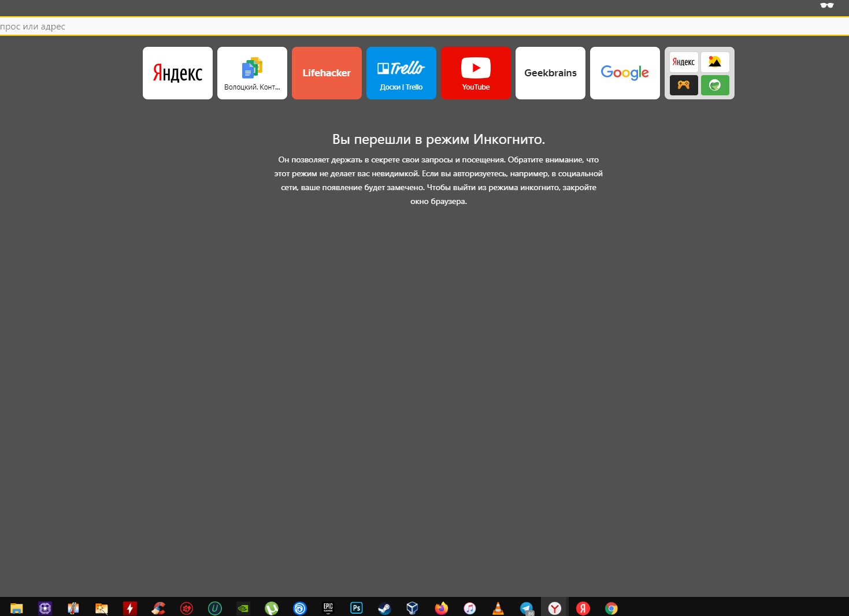Open the Trello boards tile
This screenshot has height=616, width=849.
coord(401,73)
